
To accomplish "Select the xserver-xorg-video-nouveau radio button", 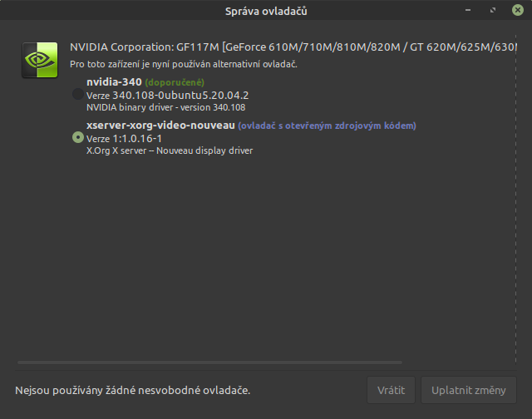I will pyautogui.click(x=78, y=138).
